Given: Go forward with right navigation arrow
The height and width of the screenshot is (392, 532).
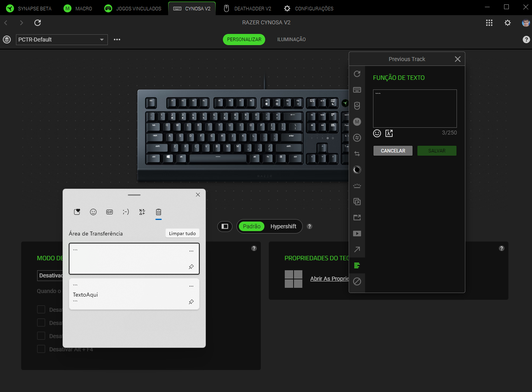Looking at the screenshot, I should click(22, 23).
